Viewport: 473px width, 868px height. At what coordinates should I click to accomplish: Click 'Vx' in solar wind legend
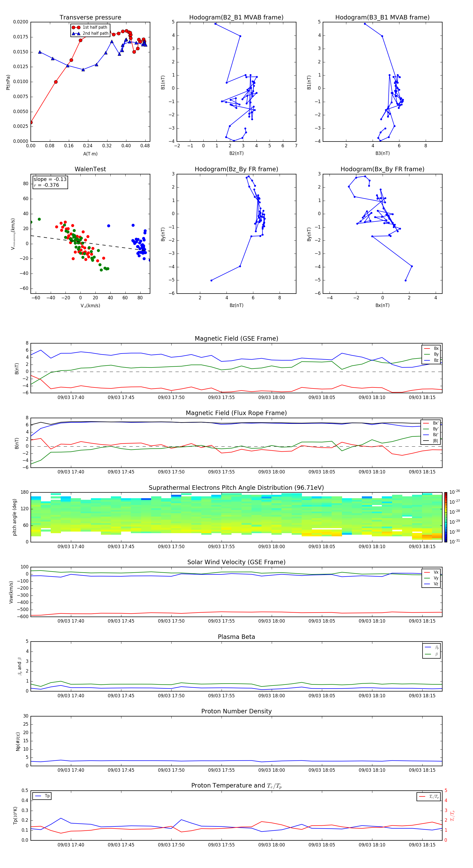tap(431, 573)
